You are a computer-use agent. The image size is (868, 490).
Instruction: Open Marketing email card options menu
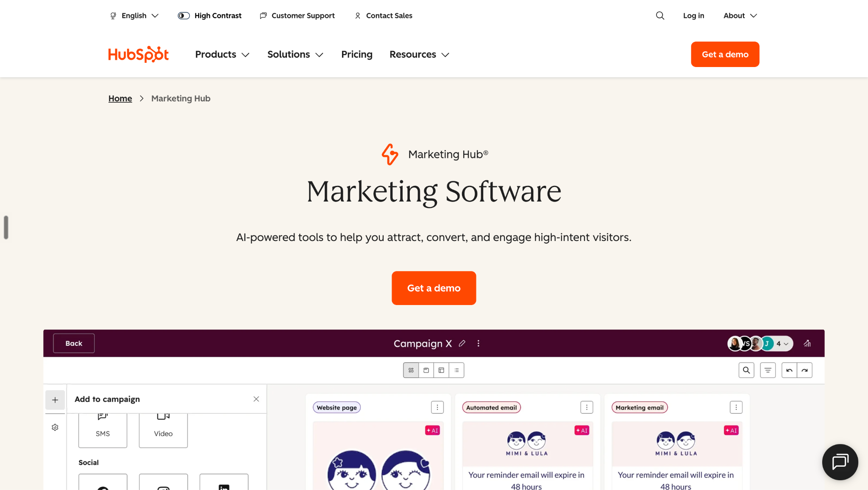(736, 407)
